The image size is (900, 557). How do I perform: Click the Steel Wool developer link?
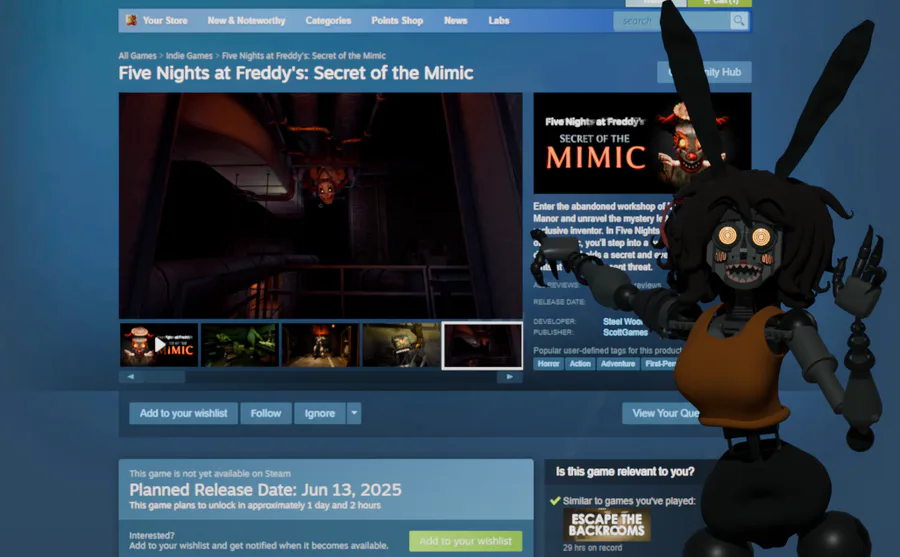(x=623, y=322)
